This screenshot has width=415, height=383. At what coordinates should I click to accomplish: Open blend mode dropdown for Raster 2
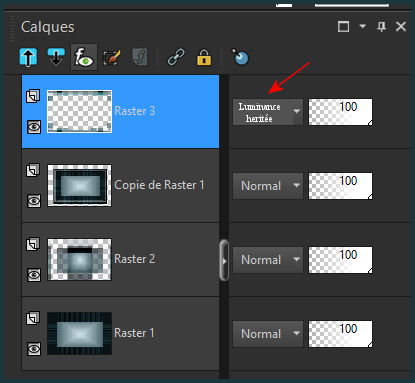click(x=268, y=260)
